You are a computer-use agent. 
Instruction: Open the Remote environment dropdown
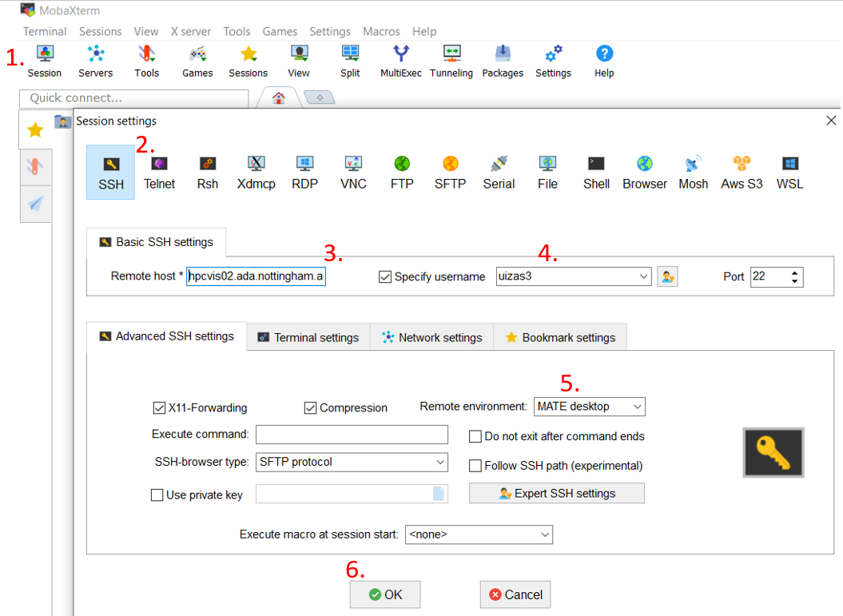(638, 407)
